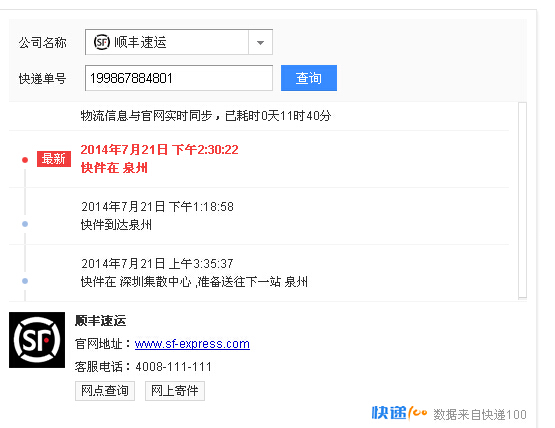Click the red 最新 badge

pyautogui.click(x=54, y=159)
